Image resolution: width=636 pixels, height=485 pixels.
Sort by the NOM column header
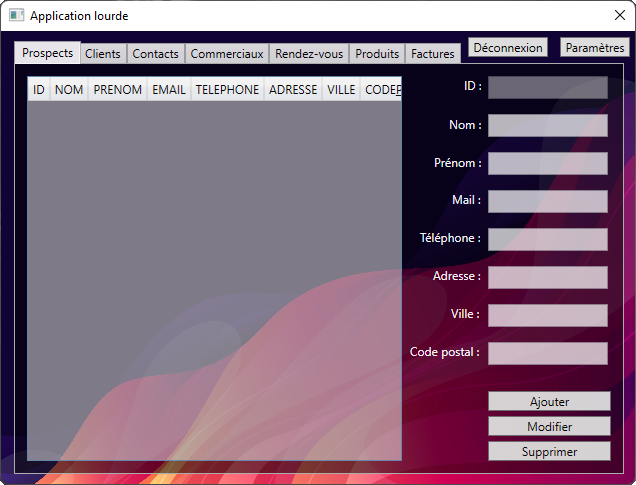coord(69,90)
